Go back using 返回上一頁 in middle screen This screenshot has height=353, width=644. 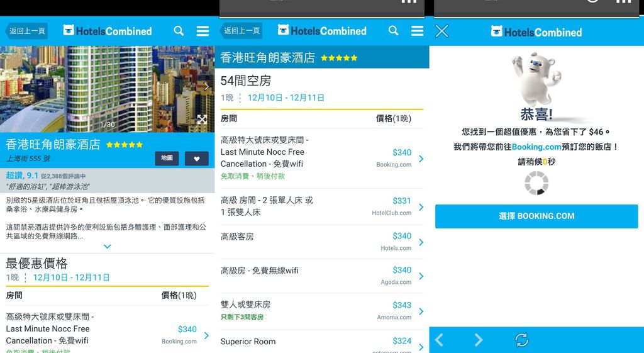[241, 31]
